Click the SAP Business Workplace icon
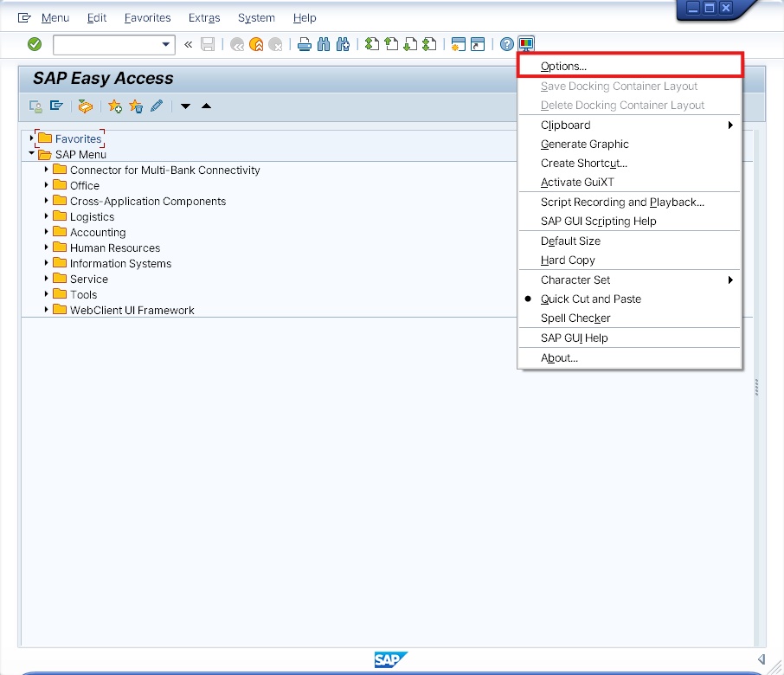The width and height of the screenshot is (784, 675). pyautogui.click(x=86, y=106)
